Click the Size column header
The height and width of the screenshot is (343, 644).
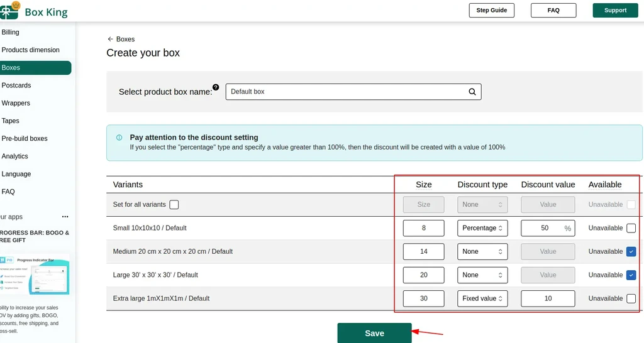[423, 185]
